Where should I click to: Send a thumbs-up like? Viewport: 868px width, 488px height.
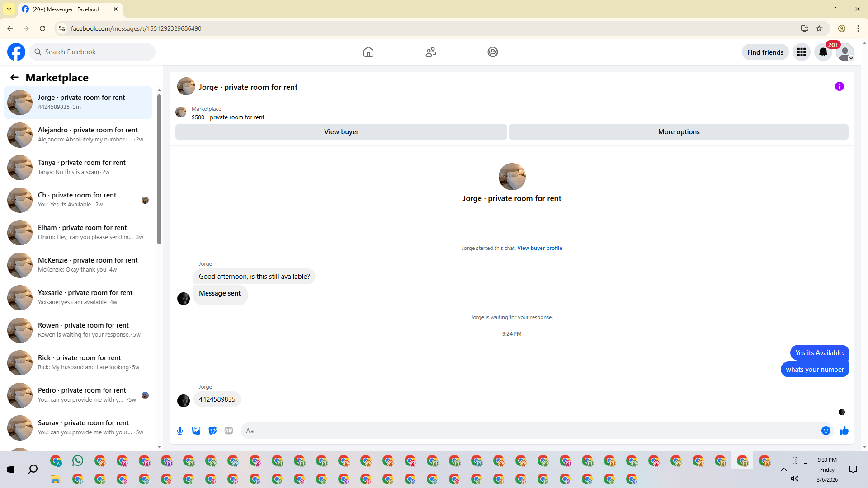pyautogui.click(x=844, y=431)
